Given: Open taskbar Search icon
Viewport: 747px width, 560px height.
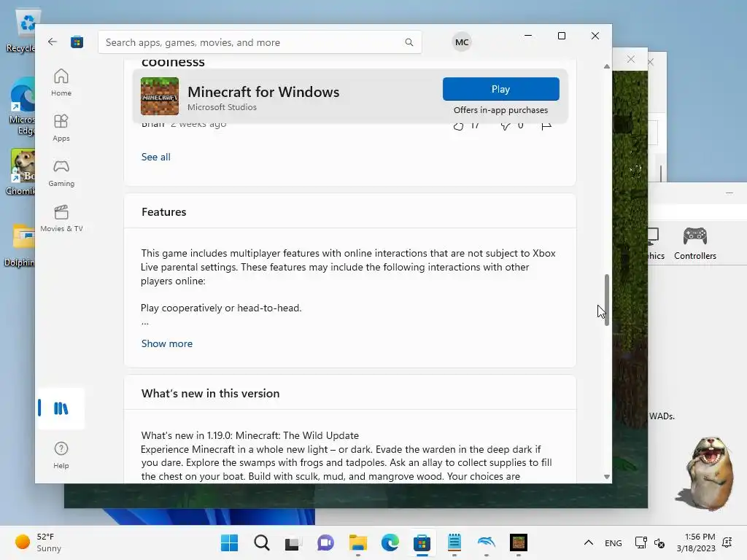Looking at the screenshot, I should coord(262,542).
